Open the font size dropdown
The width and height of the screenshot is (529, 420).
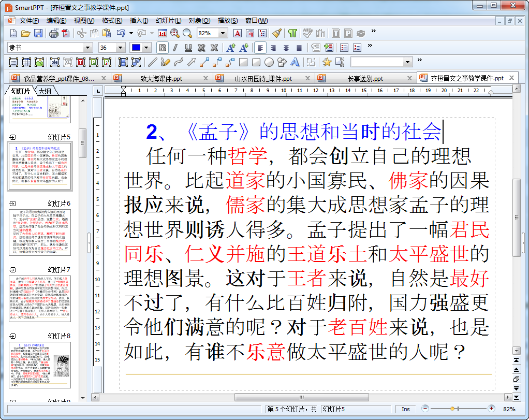point(120,48)
